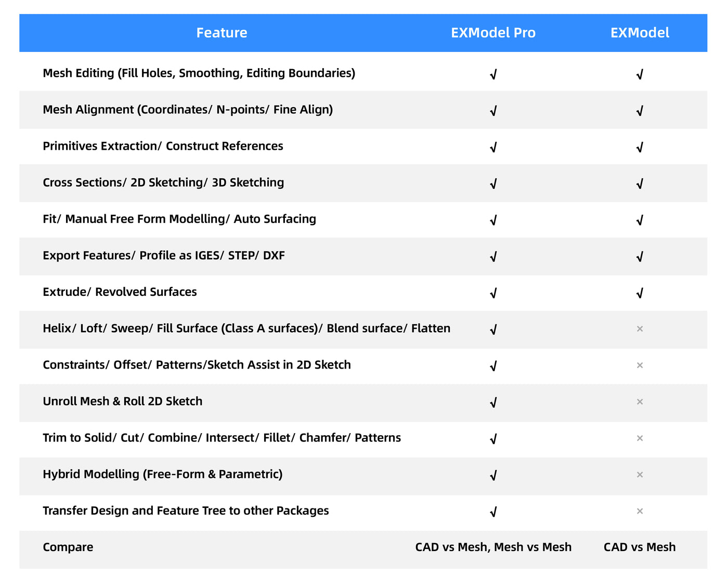Click the checkmark for Cross Sections under EXModel
The height and width of the screenshot is (588, 728).
640,183
